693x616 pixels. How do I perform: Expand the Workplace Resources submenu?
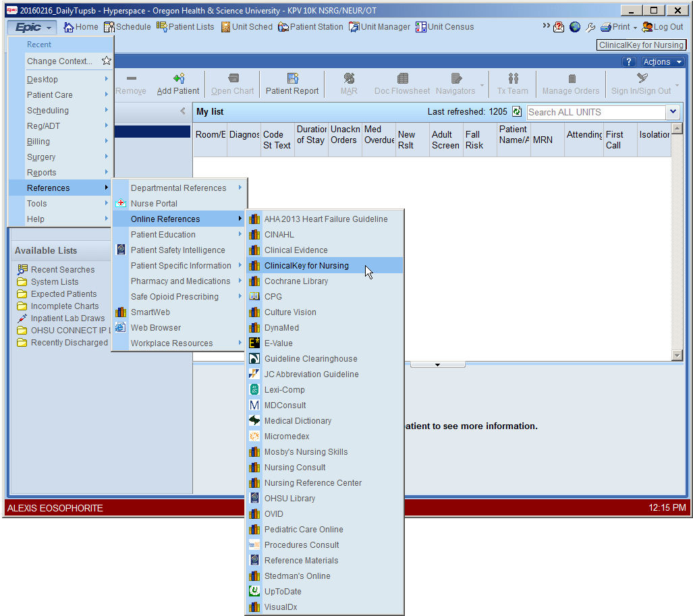(x=179, y=343)
